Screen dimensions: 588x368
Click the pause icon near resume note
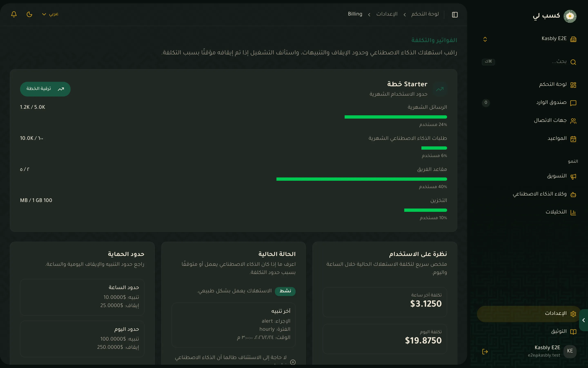tap(293, 362)
